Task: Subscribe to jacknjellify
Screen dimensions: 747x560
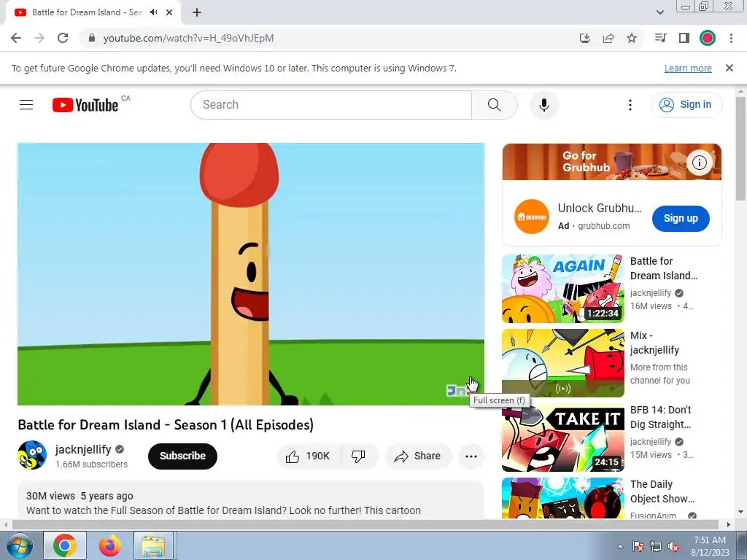Action: [x=182, y=456]
